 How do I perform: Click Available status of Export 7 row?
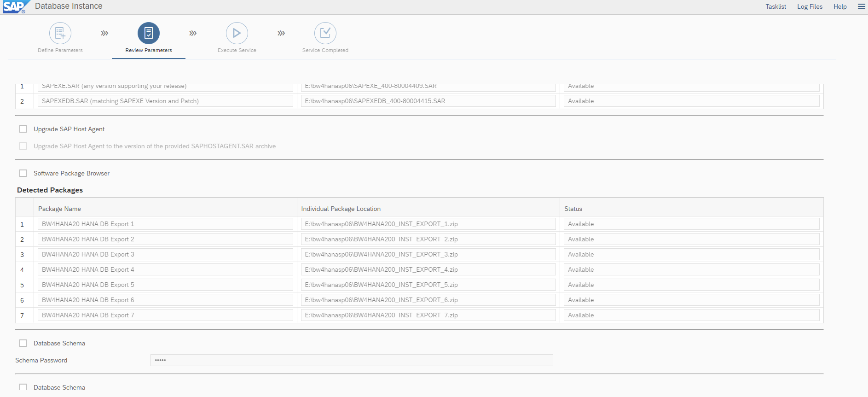[692, 315]
